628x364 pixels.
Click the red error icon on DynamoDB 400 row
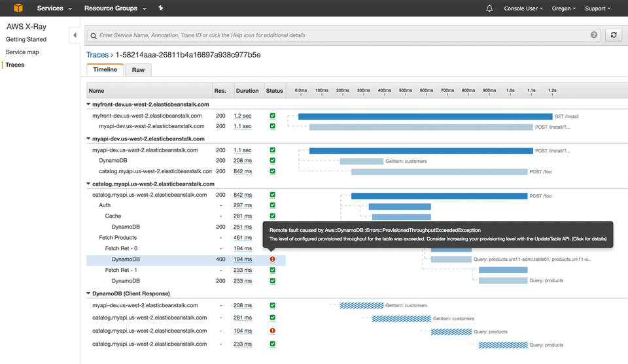272,259
